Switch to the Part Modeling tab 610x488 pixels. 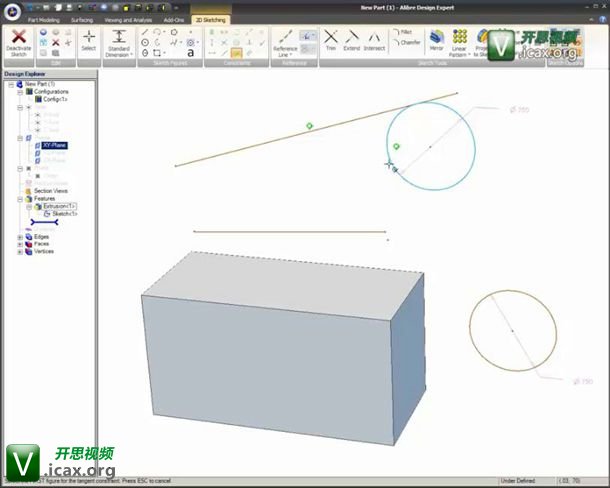coord(44,20)
